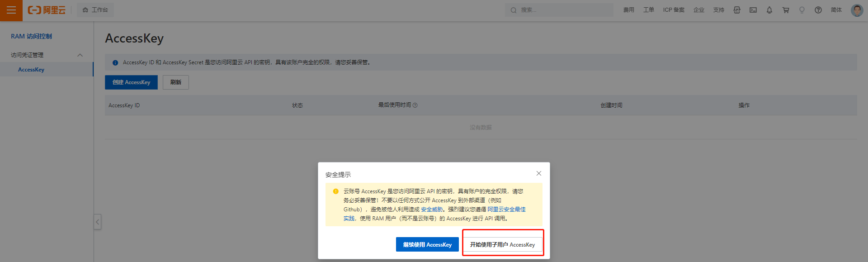868x262 pixels.
Task: Open the help question mark icon
Action: pyautogui.click(x=818, y=10)
